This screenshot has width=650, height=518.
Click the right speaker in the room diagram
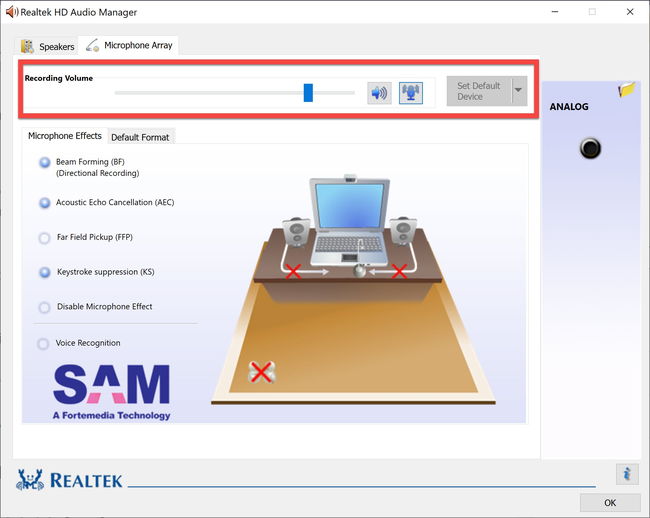coord(403,231)
